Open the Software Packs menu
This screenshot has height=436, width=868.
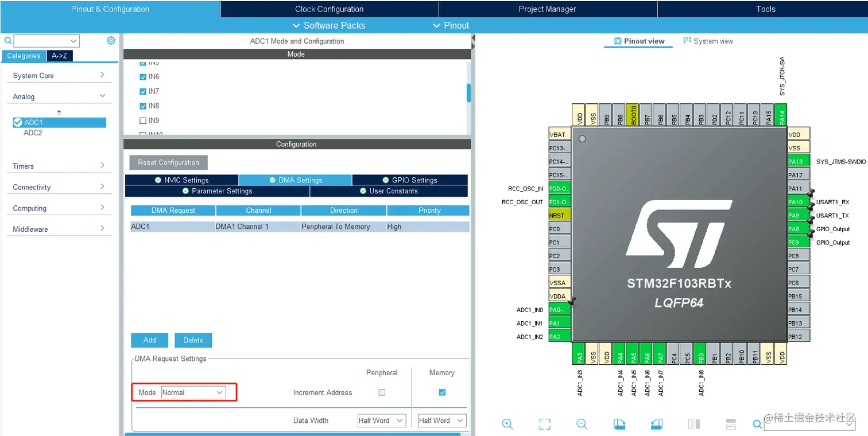coord(329,25)
